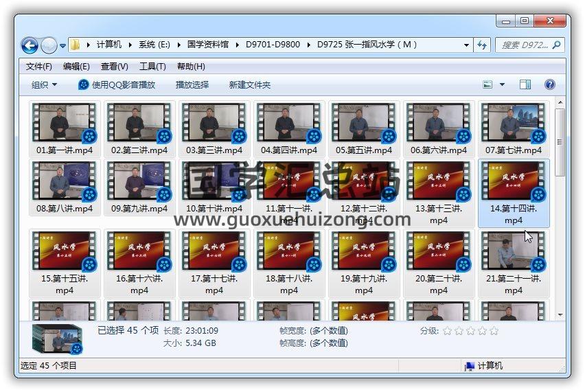The image size is (585, 392).
Task: Select video 14.第十四讲.mp4 thumbnail
Action: coord(514,181)
